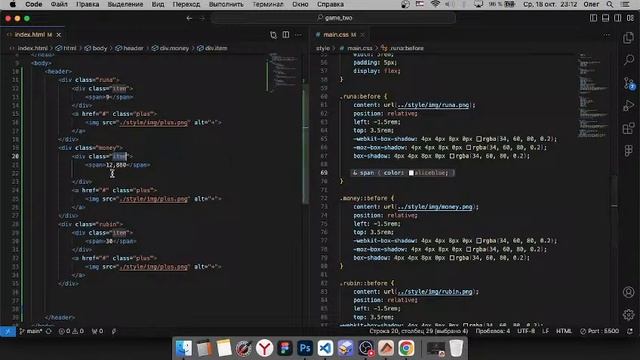Image resolution: width=640 pixels, height=360 pixels.
Task: Expand the header breadcrumb
Action: [129, 48]
